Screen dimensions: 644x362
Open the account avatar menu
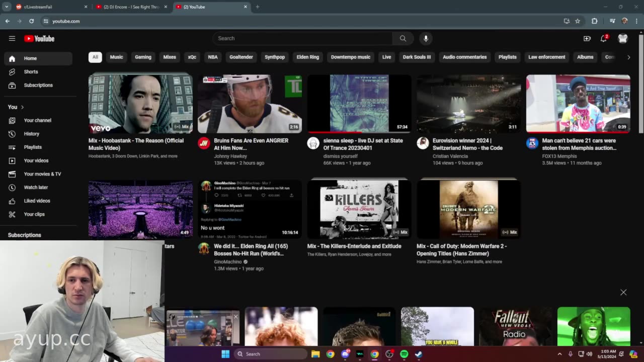[x=623, y=39]
